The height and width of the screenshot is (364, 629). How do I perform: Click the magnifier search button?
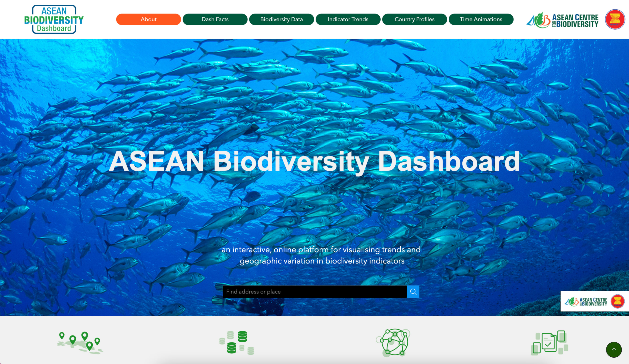tap(413, 292)
